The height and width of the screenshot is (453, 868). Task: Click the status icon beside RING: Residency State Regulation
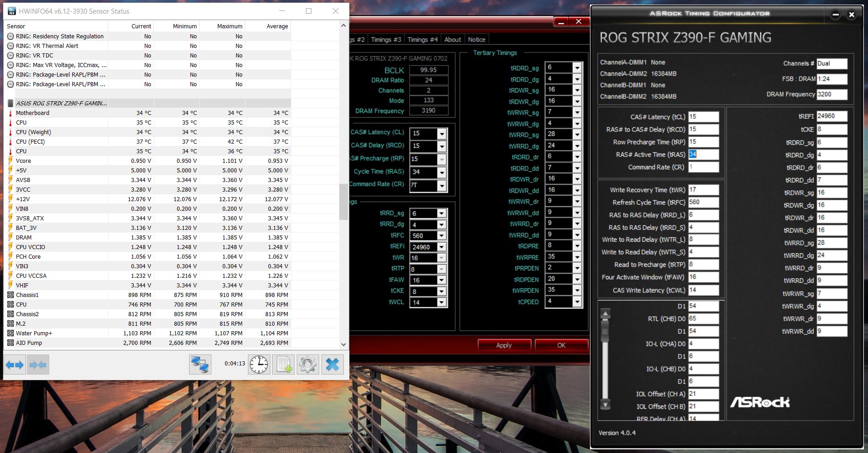click(x=11, y=36)
